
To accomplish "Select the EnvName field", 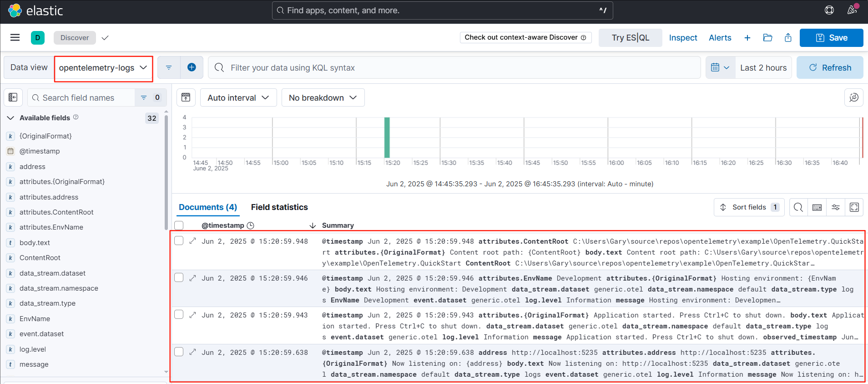I will [x=35, y=319].
